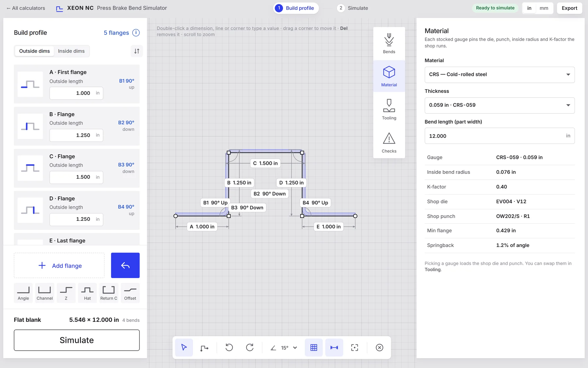Click flange B thumbnail preview
588x368 pixels.
(x=30, y=126)
